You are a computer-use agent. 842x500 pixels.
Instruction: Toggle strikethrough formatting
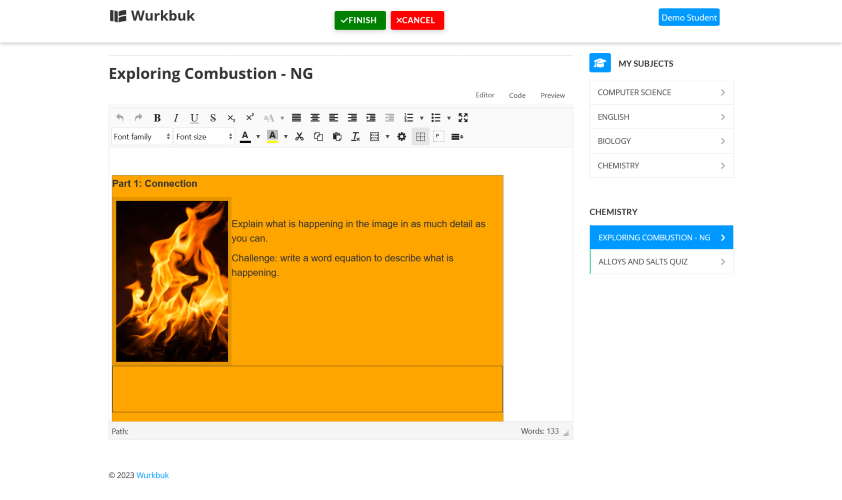point(213,118)
